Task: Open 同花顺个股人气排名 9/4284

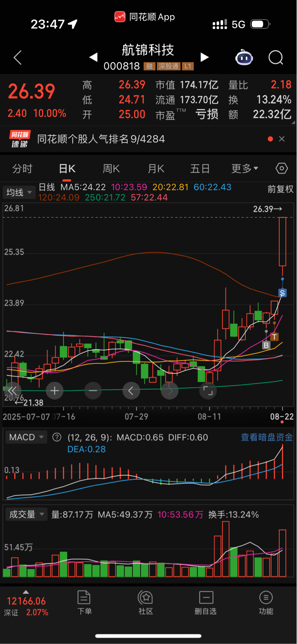Action: click(x=101, y=139)
